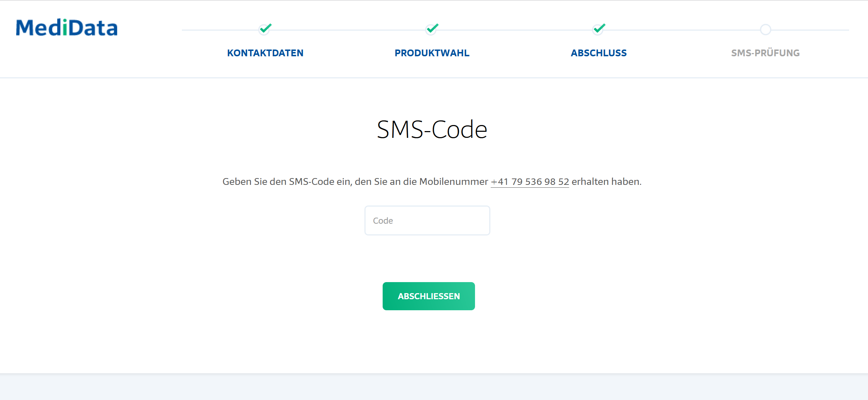Click progress line between Produktwahl and Abschluss
Viewport: 868px width, 400px height.
515,30
